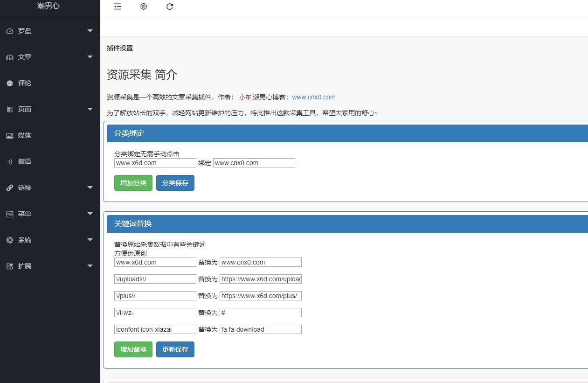The width and height of the screenshot is (588, 383).
Task: Click the globe icon in the top bar
Action: (143, 7)
